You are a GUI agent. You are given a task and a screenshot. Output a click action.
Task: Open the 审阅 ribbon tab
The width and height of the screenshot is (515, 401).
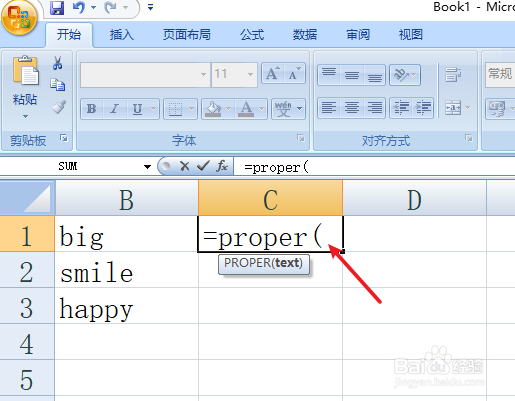[358, 34]
